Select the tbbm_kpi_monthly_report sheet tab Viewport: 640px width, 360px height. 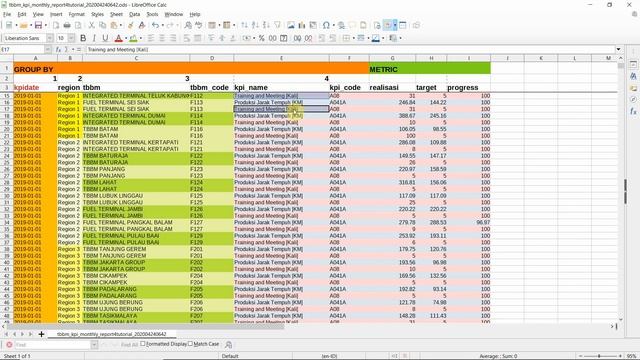111,334
